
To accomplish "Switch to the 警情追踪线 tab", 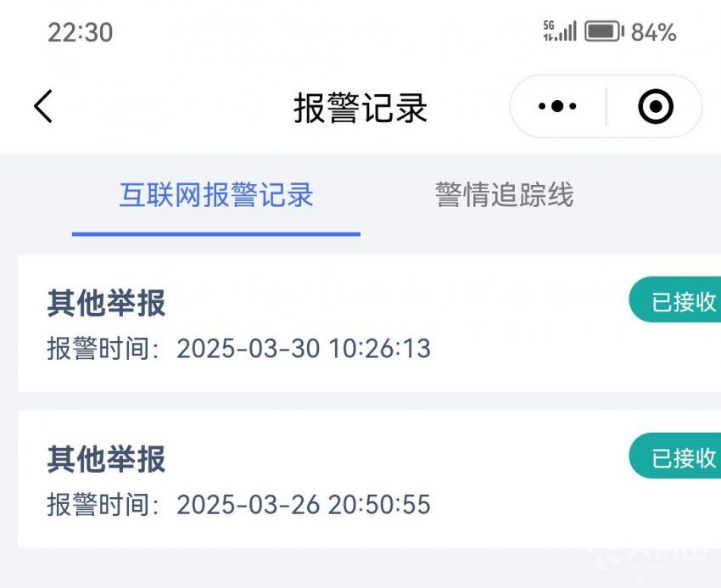I will coord(505,194).
